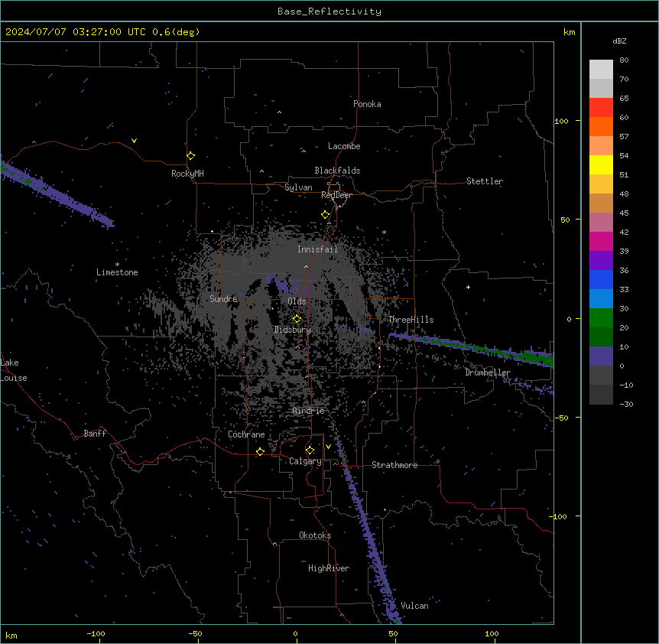
Task: Click the Lake Louise label
Action: [14, 370]
